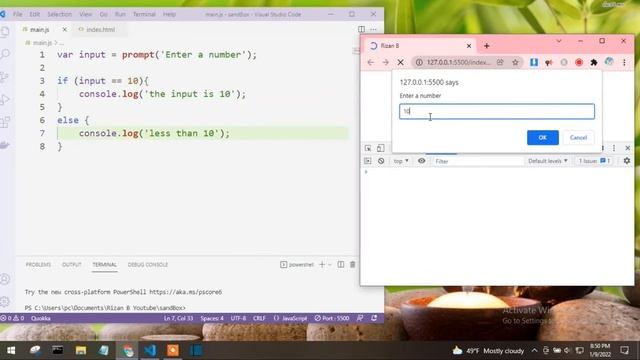This screenshot has width=640, height=360.
Task: Open the View menu in VS Code
Action: [x=86, y=14]
